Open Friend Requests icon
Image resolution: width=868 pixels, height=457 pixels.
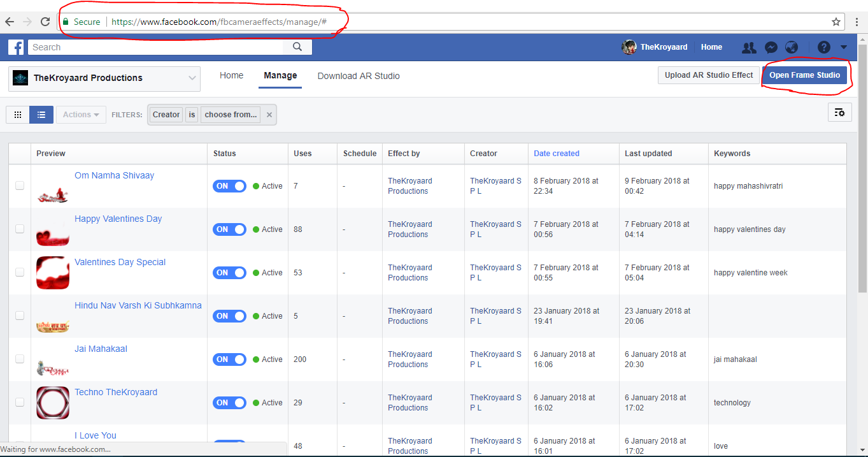click(x=750, y=47)
